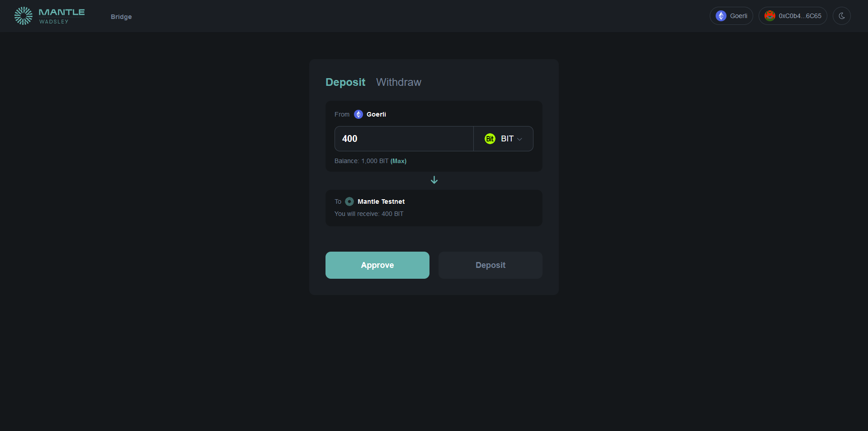The width and height of the screenshot is (868, 431).
Task: Click the Mantle sunburst logo icon
Action: pos(23,16)
